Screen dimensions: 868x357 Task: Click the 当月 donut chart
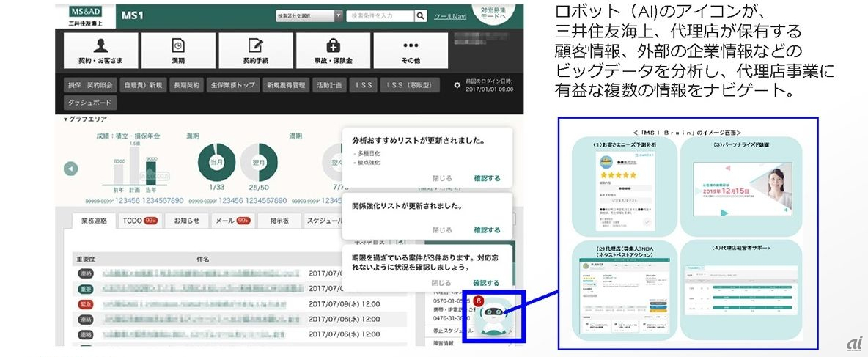[216, 162]
